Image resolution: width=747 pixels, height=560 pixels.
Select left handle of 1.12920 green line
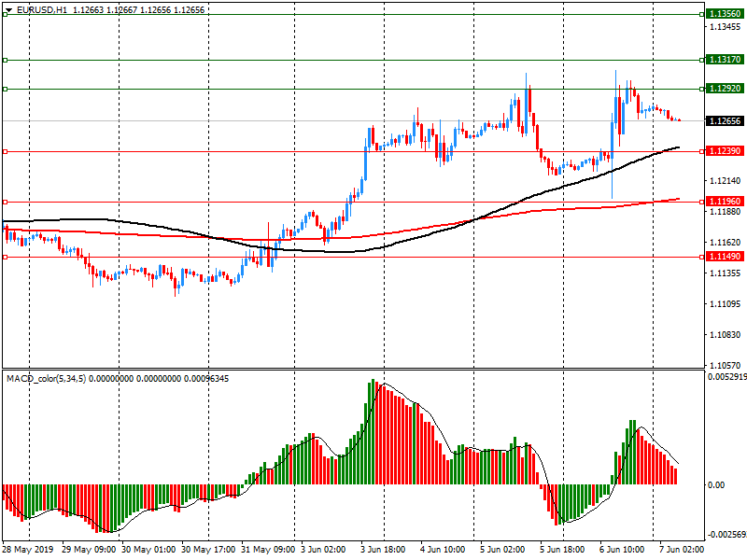pos(6,89)
